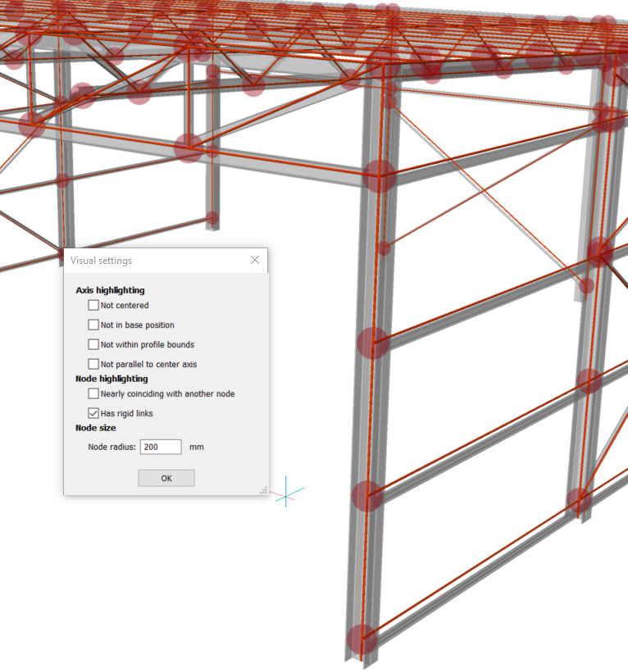Enable the Not centered checkbox
The image size is (628, 672).
click(93, 306)
